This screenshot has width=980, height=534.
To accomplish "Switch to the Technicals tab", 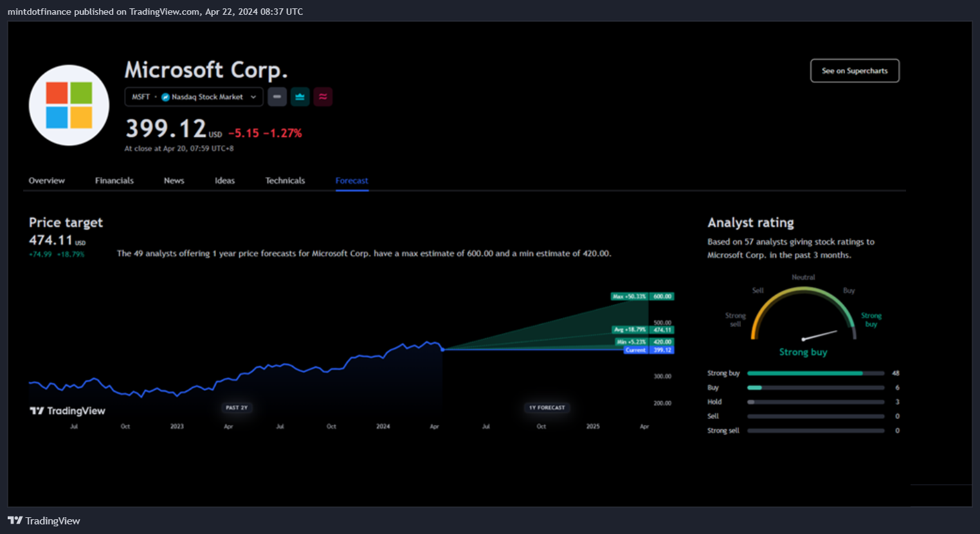I will 286,181.
